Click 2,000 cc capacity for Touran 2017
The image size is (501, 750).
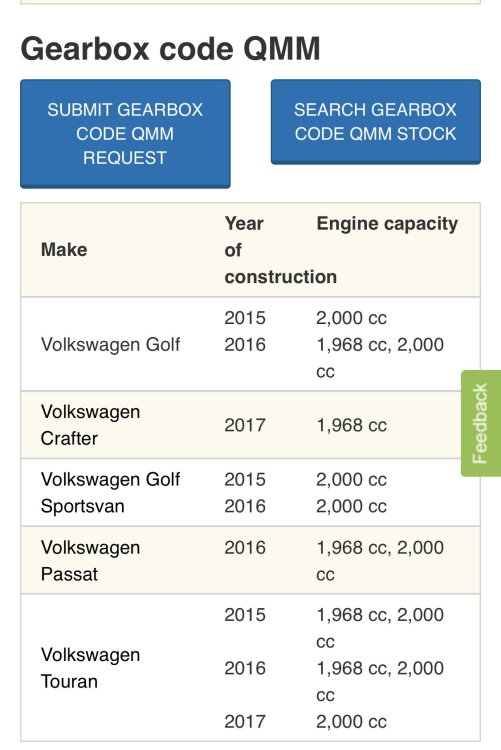351,722
